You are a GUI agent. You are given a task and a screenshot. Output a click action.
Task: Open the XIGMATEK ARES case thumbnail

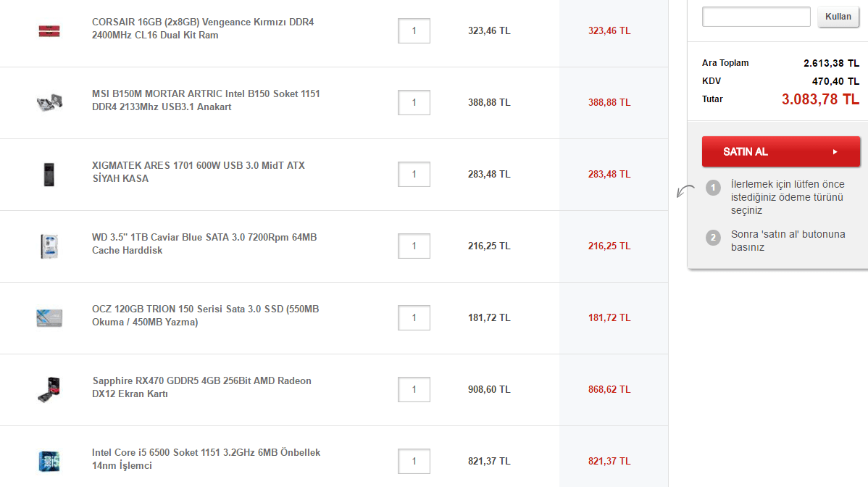(x=49, y=174)
